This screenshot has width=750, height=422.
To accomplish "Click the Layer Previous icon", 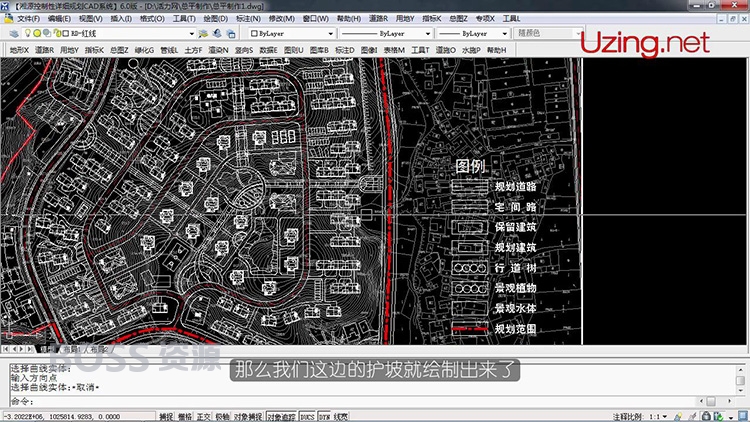I will click(x=217, y=33).
